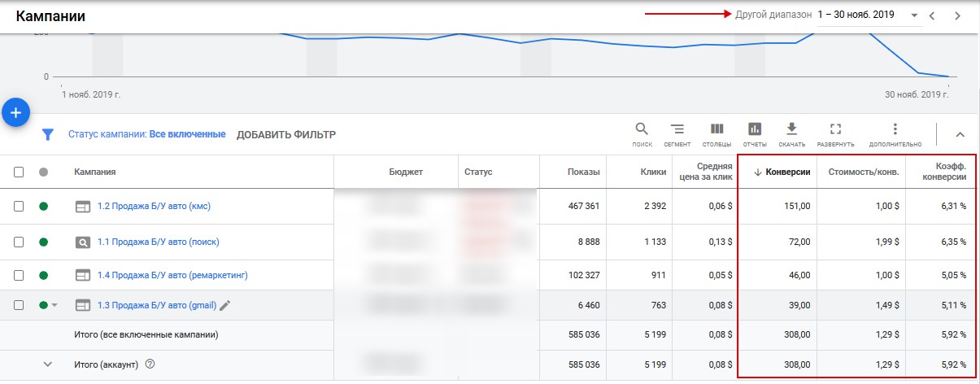
Task: Open Дополнительно three-dot menu
Action: point(895,133)
